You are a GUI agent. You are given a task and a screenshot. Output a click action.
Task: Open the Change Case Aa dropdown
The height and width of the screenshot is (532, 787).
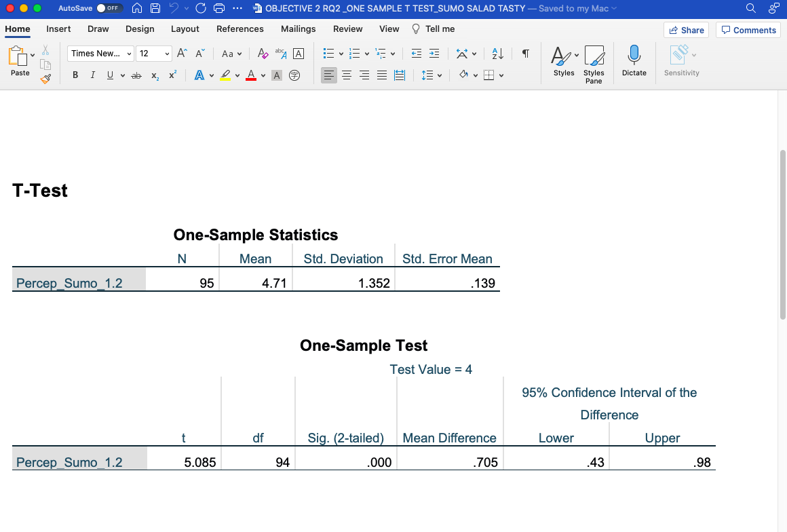[x=231, y=54]
